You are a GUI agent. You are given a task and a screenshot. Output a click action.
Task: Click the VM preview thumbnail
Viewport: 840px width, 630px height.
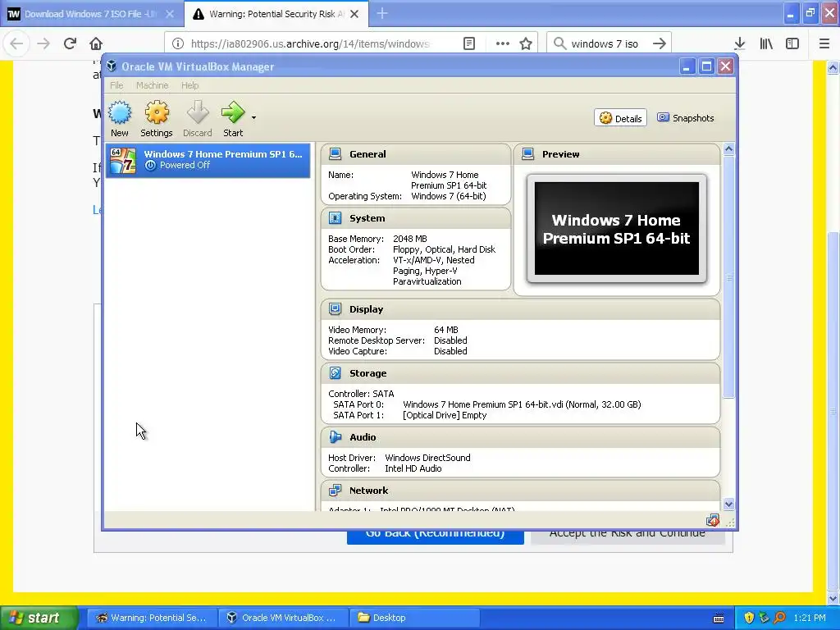617,229
